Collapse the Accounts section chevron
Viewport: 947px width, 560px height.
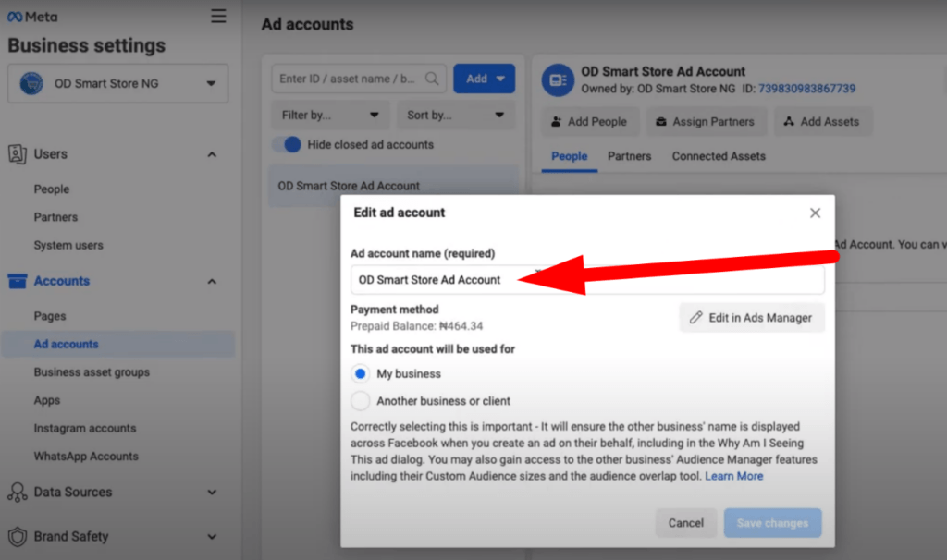(212, 281)
